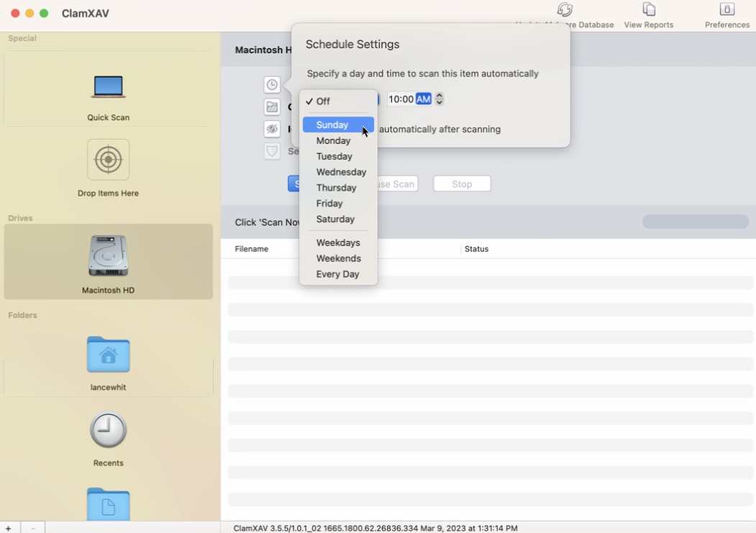Click 'Specify a day and time' description text
The width and height of the screenshot is (756, 533).
423,74
